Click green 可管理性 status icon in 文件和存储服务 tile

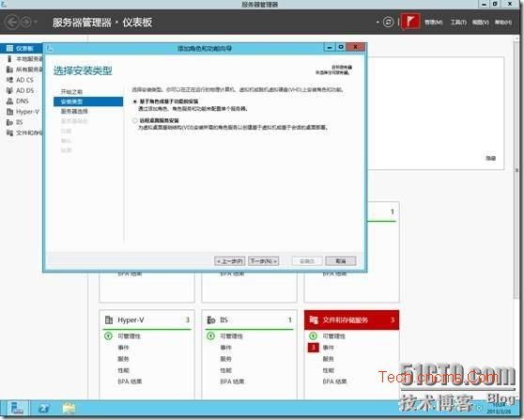coord(313,335)
